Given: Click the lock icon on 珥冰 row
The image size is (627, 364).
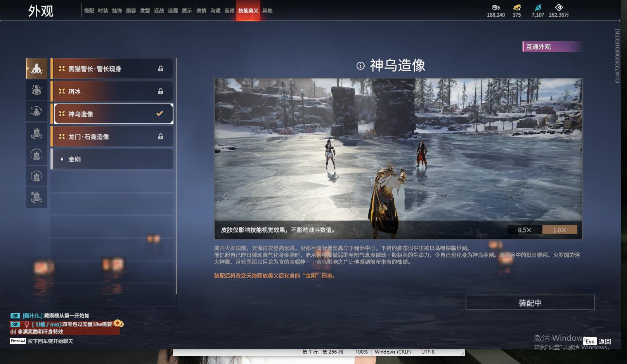Looking at the screenshot, I should (x=161, y=91).
